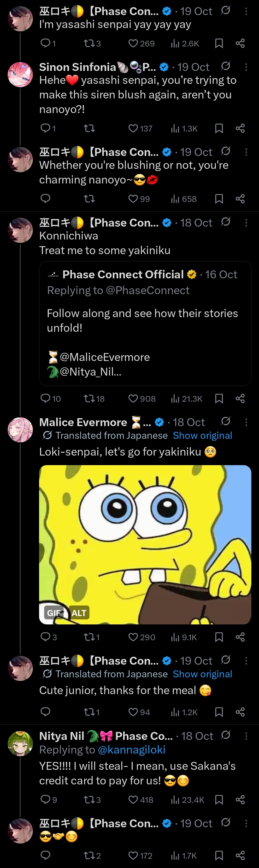Open the @kannagiloki mention link
The image size is (259, 868).
(131, 750)
